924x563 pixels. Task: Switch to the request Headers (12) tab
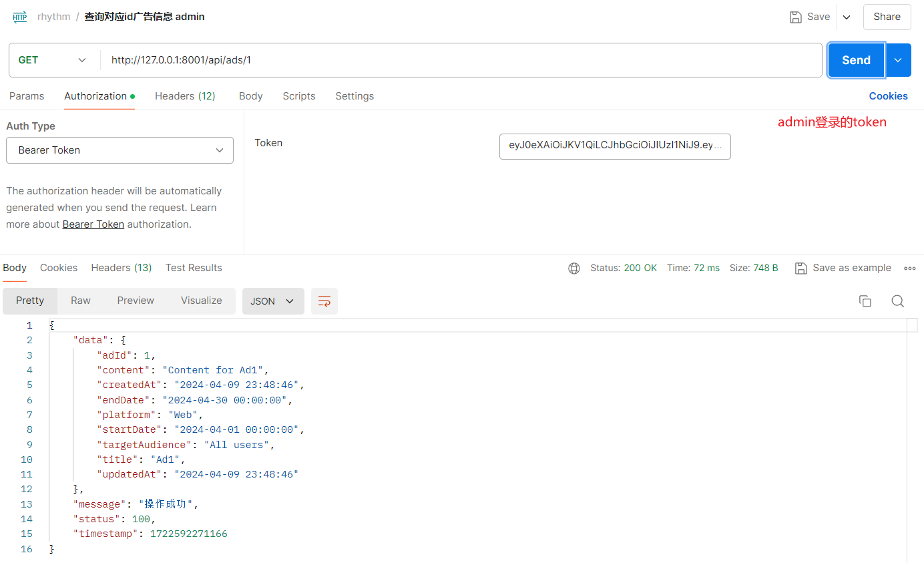185,96
